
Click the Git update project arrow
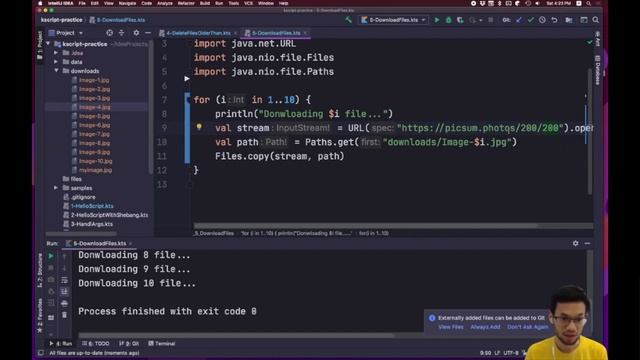519,20
